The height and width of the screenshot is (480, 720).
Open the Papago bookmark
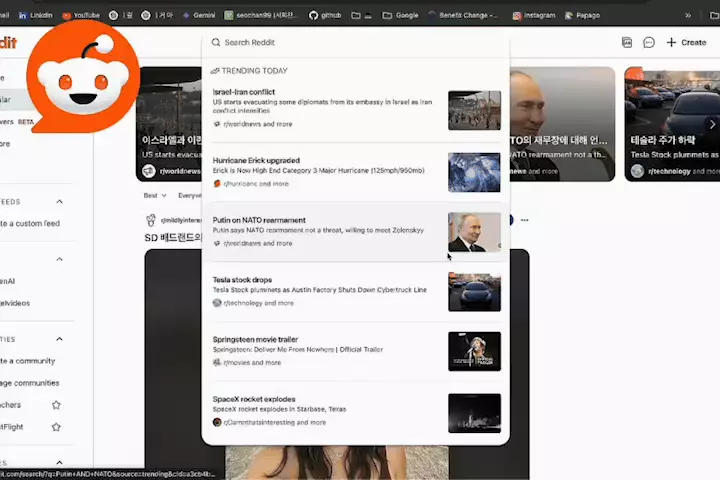tap(582, 15)
